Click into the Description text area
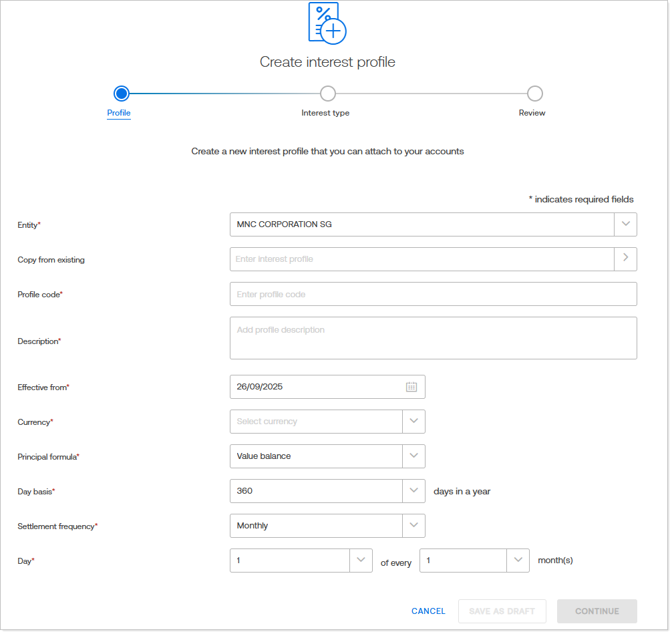Viewport: 672px width, 634px height. [433, 338]
